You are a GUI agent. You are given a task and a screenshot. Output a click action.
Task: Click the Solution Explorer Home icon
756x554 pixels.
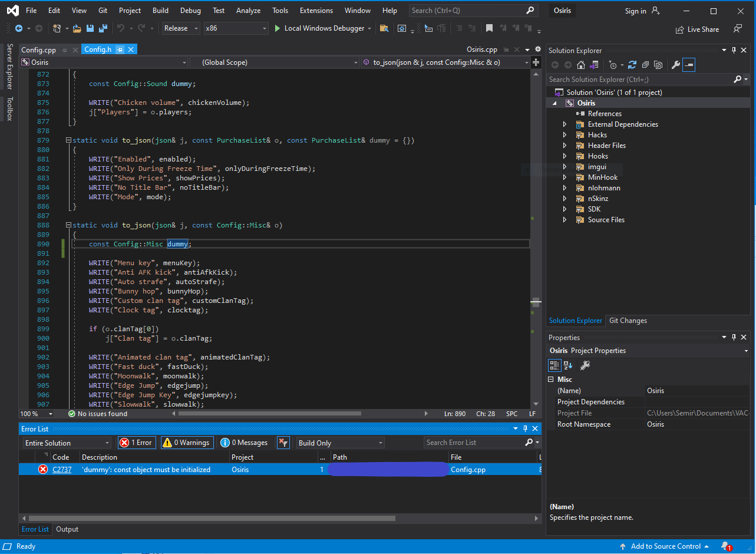coord(581,65)
